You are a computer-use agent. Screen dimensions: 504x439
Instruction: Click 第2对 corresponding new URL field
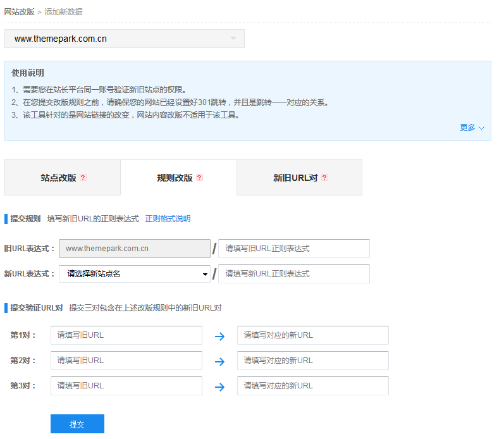(312, 361)
